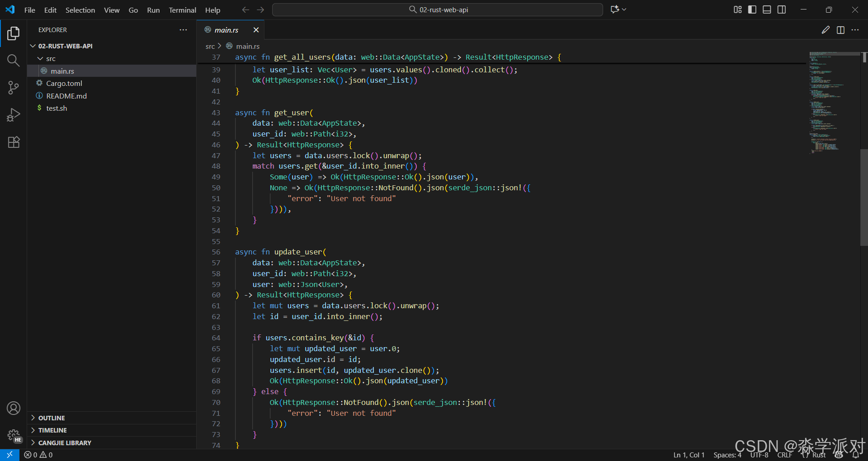Viewport: 868px width, 461px height.
Task: Open the Run menu
Action: click(x=153, y=10)
